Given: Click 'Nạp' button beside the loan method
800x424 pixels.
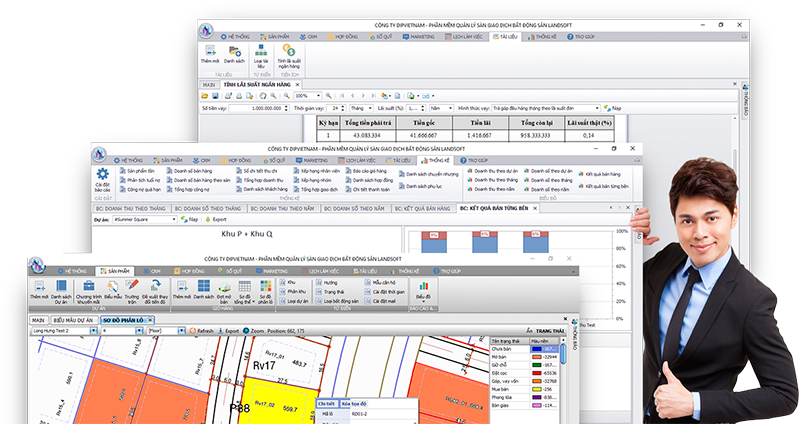Looking at the screenshot, I should coord(612,108).
